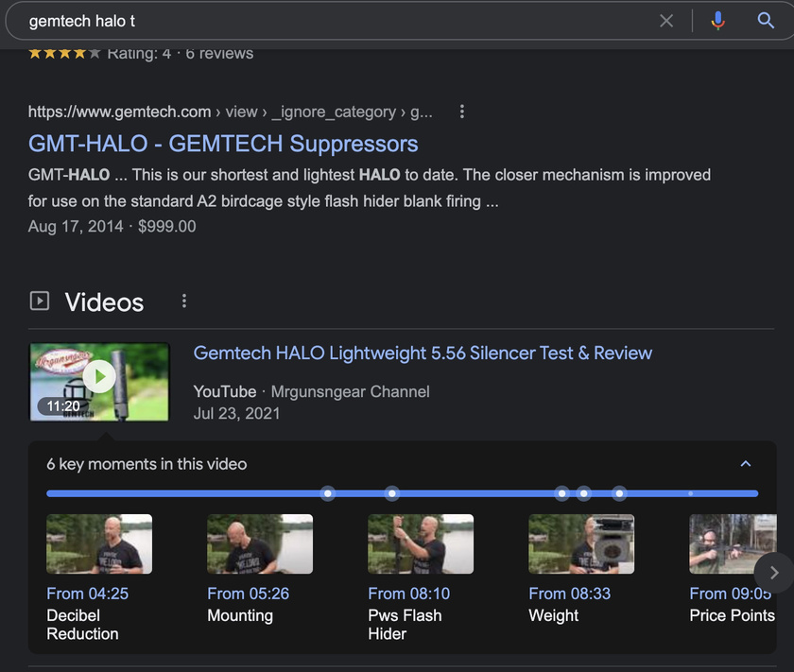The image size is (794, 672).
Task: Select the Weight moment thumbnail
Action: 581,543
